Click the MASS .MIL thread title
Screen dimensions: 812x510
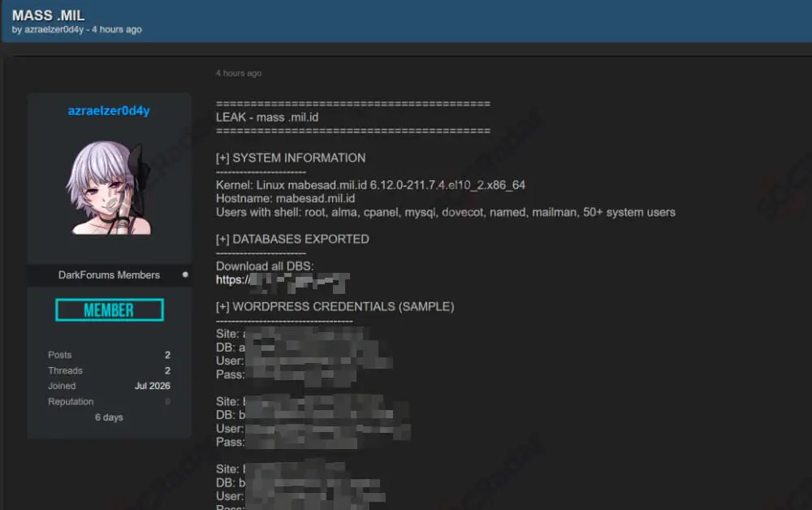[x=48, y=15]
